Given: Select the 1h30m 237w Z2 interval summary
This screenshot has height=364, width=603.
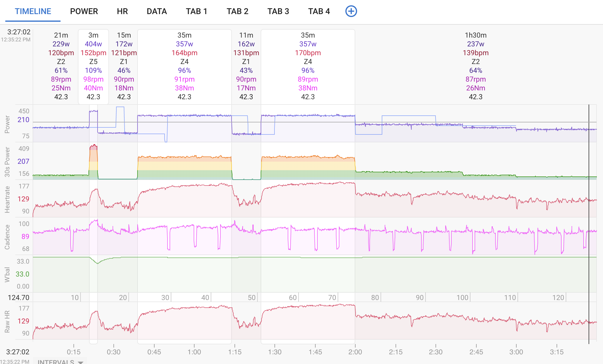Looking at the screenshot, I should point(475,66).
